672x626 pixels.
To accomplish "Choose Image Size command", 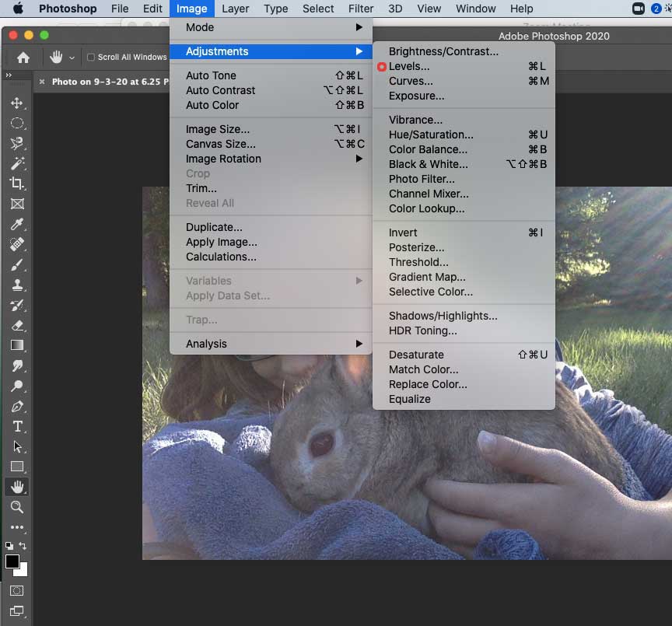I will [x=271, y=129].
